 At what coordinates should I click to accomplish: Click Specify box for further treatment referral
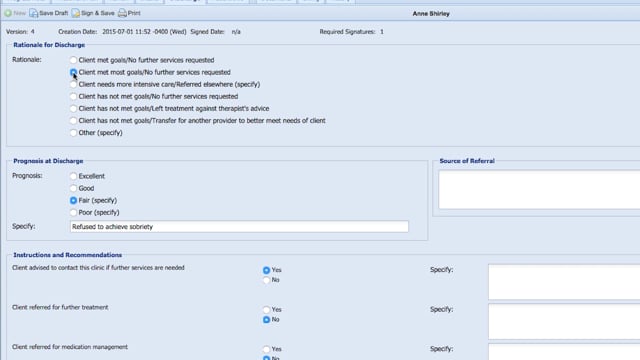coord(564,322)
